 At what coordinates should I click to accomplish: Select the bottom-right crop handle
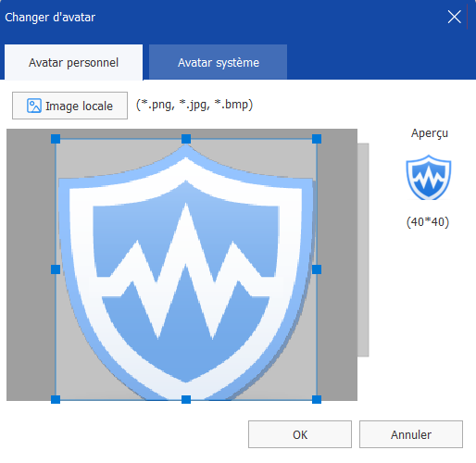click(317, 399)
